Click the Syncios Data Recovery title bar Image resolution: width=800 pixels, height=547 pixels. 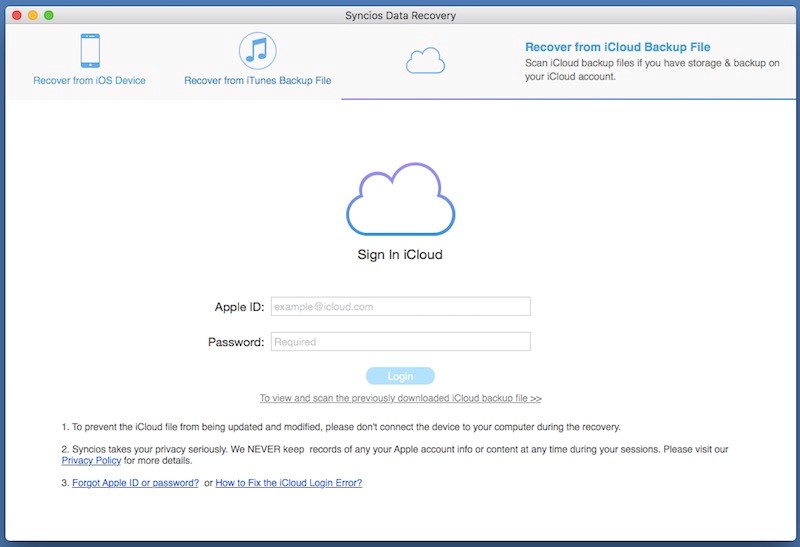click(400, 16)
